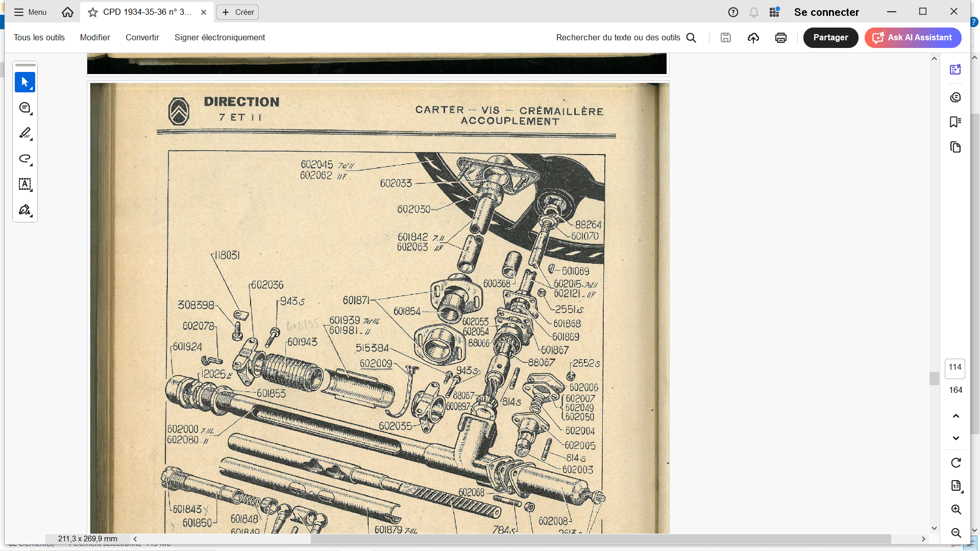This screenshot has height=551, width=980.
Task: Choose the freehand draw loop tool
Action: pos(24,159)
